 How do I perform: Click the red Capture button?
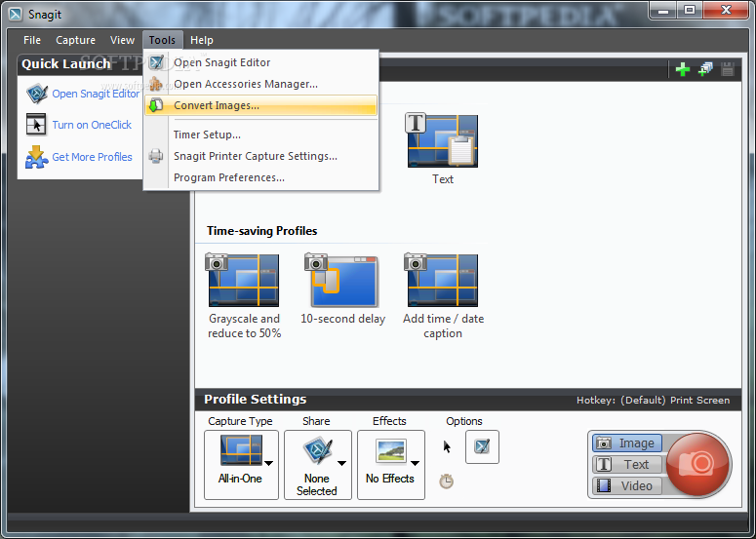(698, 464)
